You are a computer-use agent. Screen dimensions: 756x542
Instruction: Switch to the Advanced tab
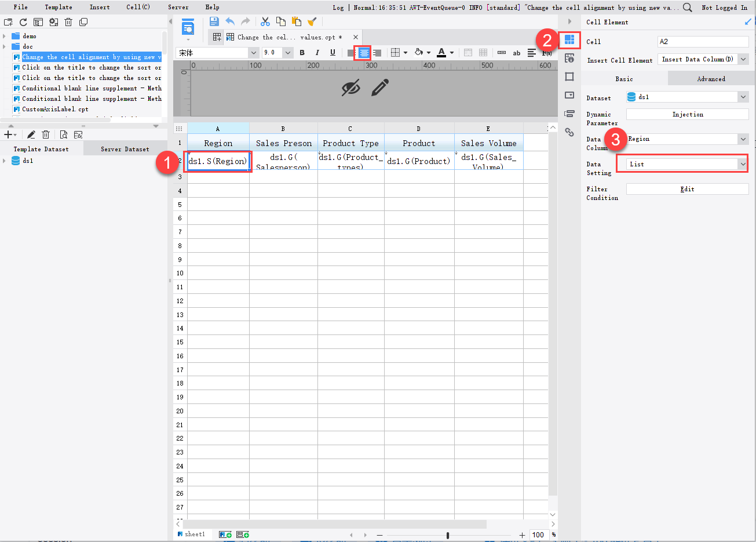point(711,78)
